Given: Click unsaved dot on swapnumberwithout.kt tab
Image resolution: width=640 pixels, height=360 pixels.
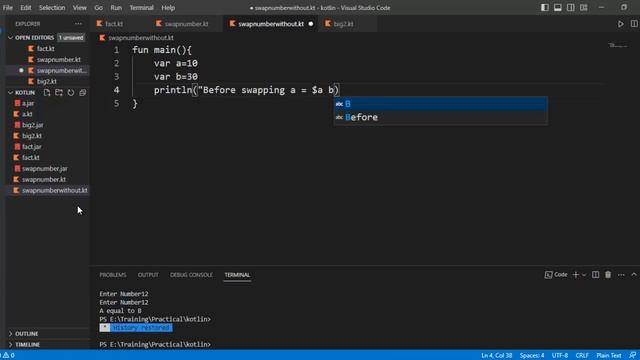Looking at the screenshot, I should 311,24.
